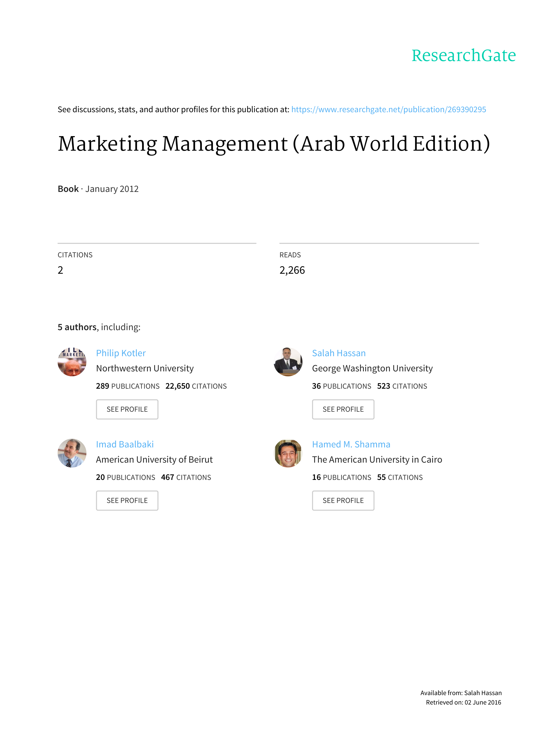The width and height of the screenshot is (560, 746).
Task: Click the American University of Beirut affiliation
Action: [154, 460]
